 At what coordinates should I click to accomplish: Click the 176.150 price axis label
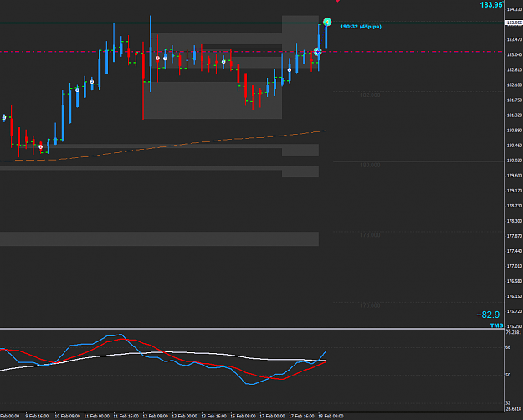tap(515, 296)
